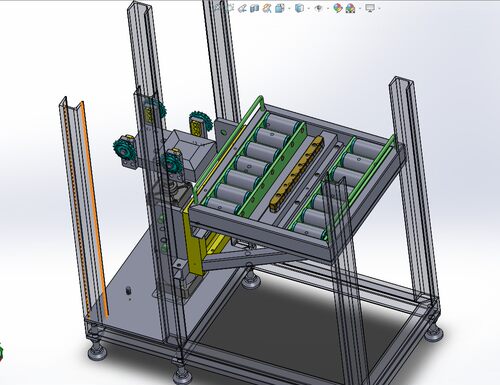
Task: Select the brass perforated bar in tray
Action: point(296,173)
